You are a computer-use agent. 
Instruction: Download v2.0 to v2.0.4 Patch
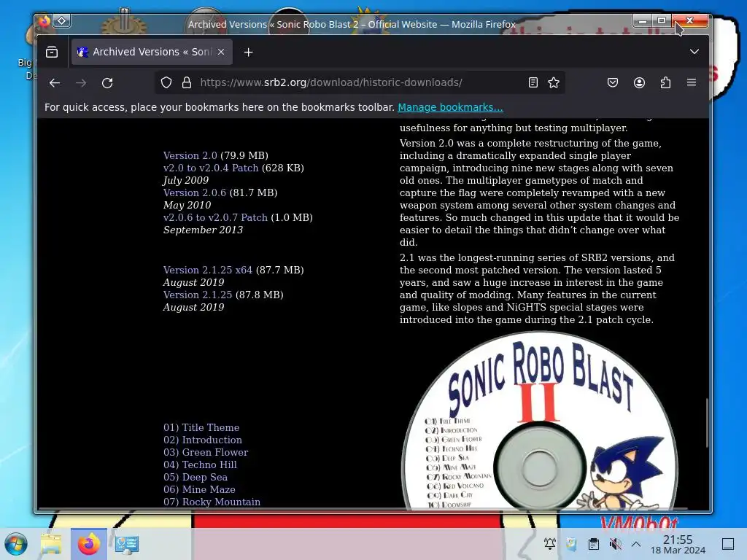pos(211,168)
